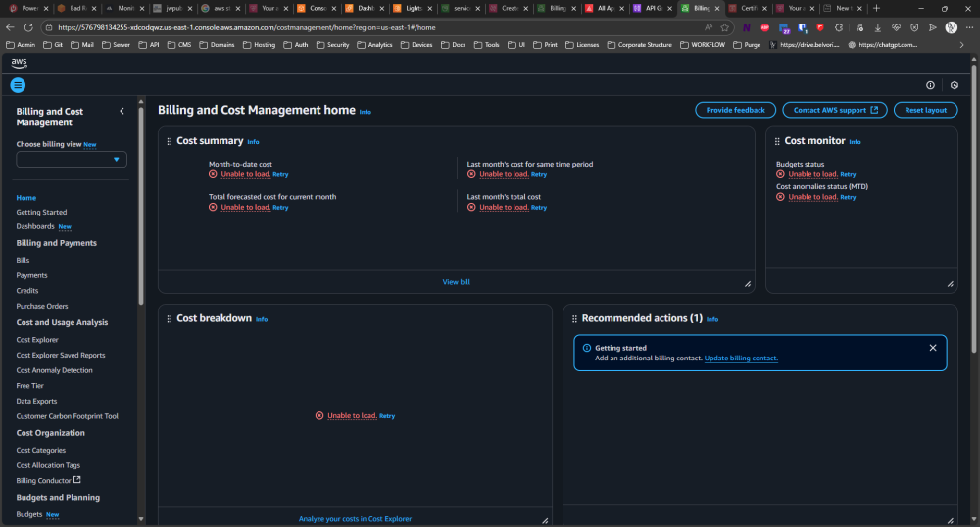980x527 pixels.
Task: Click the Reset layout button
Action: click(925, 110)
